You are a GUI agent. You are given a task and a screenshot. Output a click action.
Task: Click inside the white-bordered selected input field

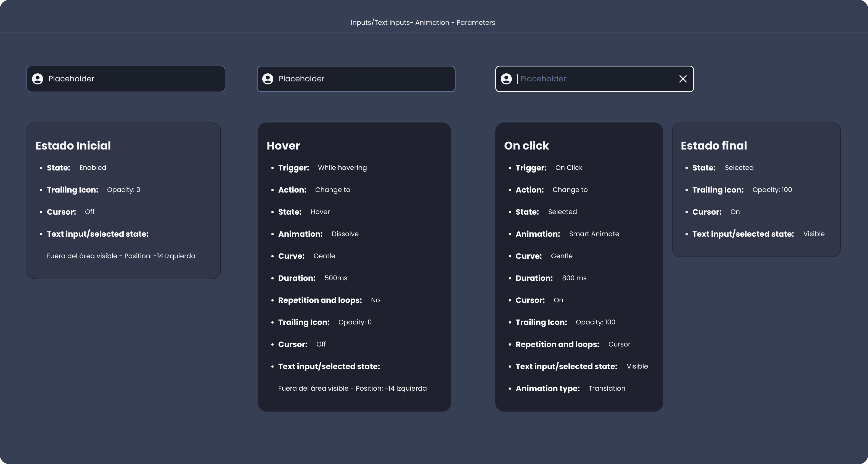594,79
